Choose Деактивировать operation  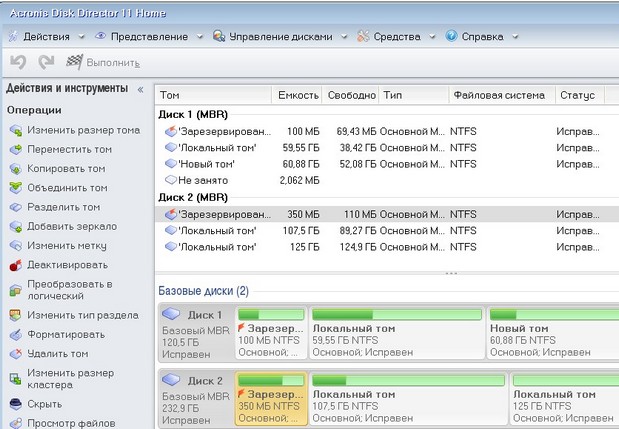pyautogui.click(x=68, y=265)
